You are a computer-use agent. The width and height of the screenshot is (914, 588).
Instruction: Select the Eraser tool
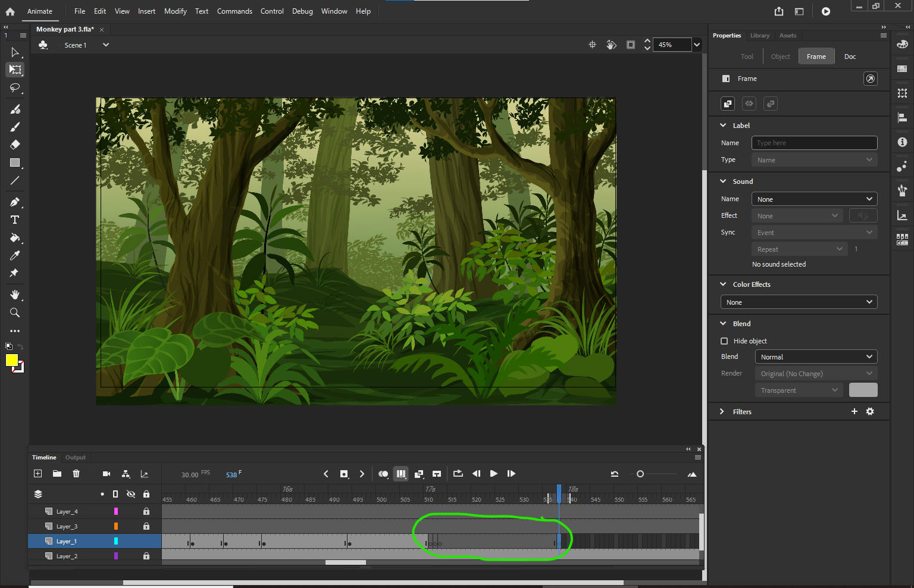tap(15, 145)
